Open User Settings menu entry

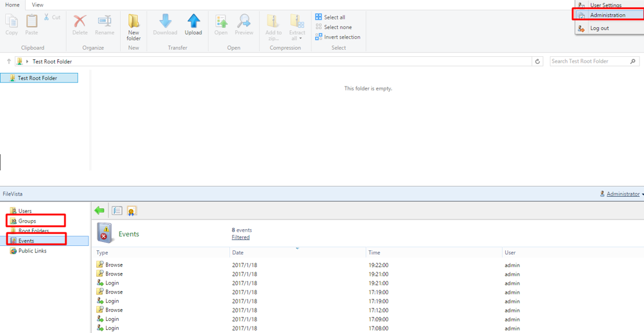click(x=605, y=5)
